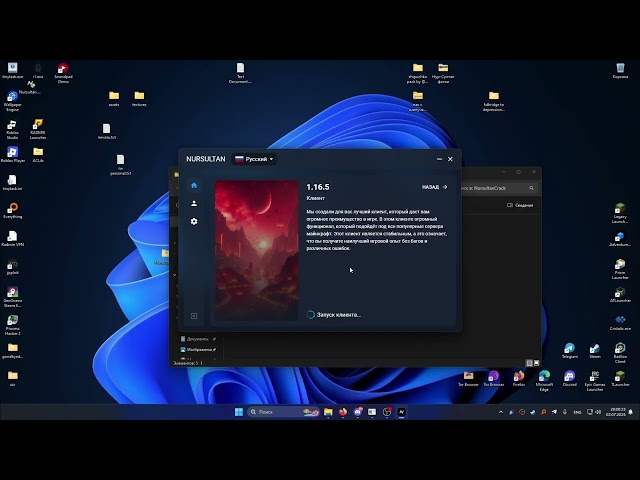Open the Windows Start menu
The width and height of the screenshot is (640, 480).
coord(239,412)
